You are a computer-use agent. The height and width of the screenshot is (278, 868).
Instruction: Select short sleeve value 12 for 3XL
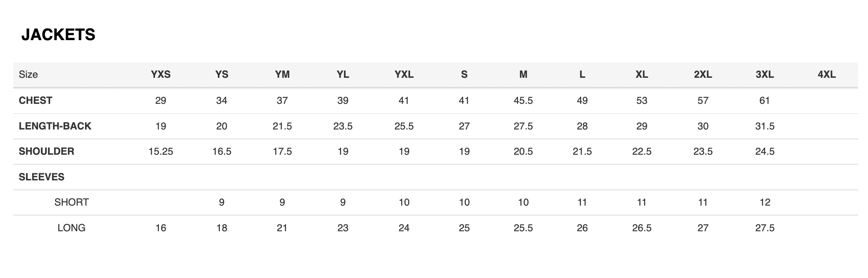point(765,202)
